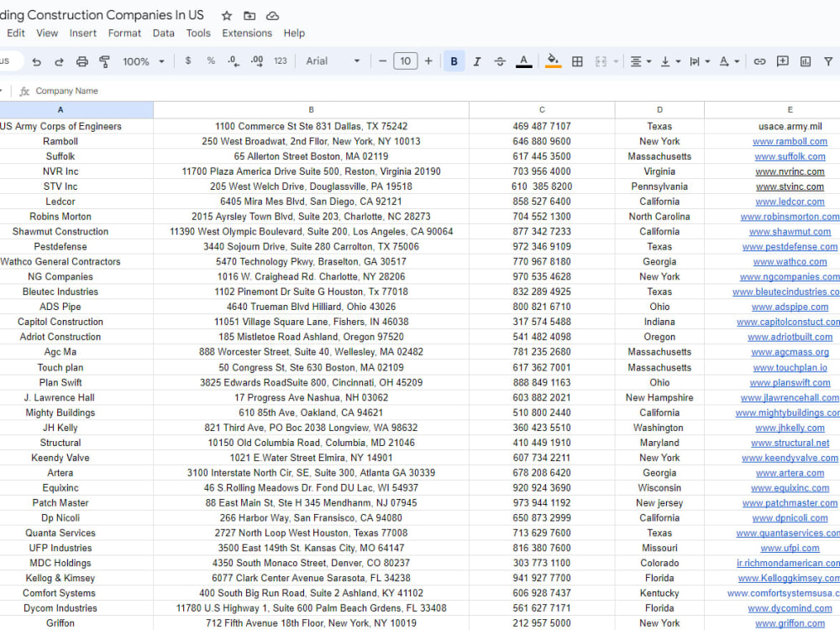
Task: Decrease decimal places
Action: point(233,61)
